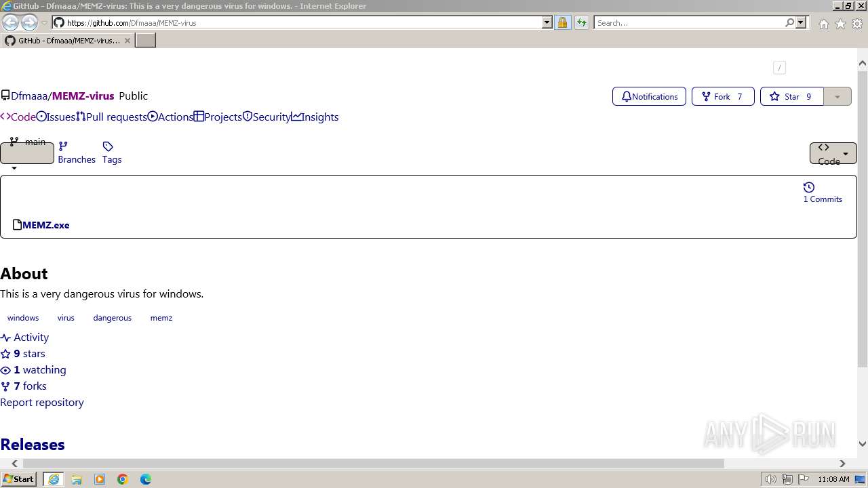
Task: Click the vertical scrollbar down arrow
Action: pyautogui.click(x=863, y=445)
